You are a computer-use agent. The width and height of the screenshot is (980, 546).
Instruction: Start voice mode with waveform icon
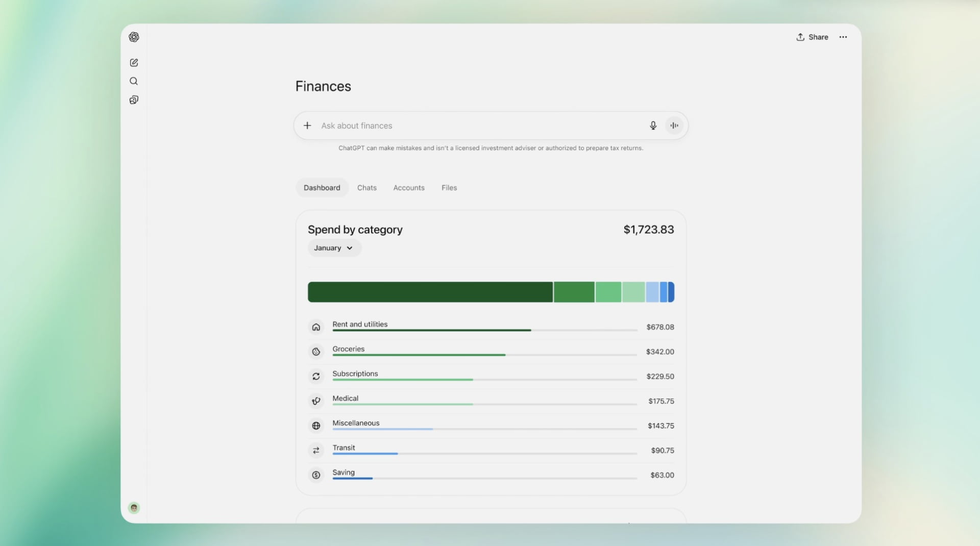click(x=674, y=126)
